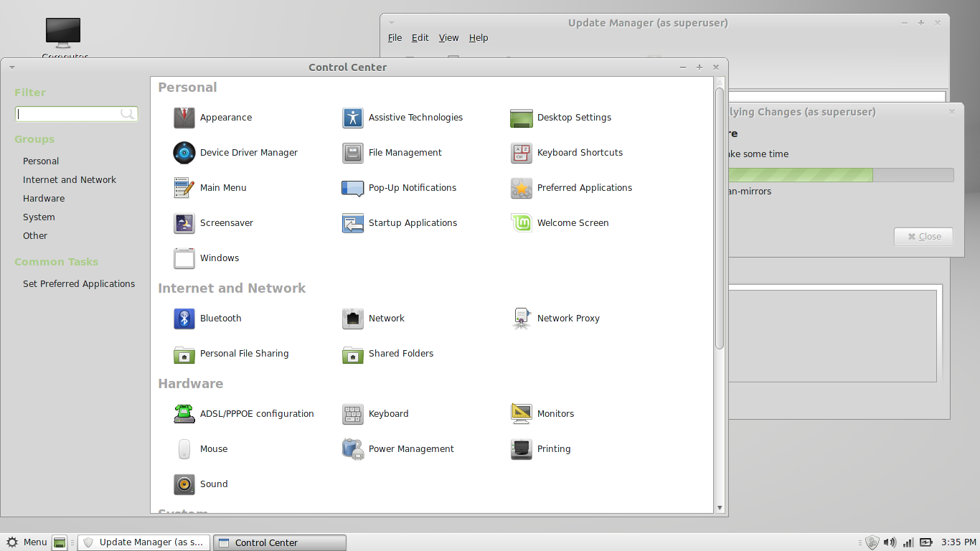Open the Mint Menu button
Viewport: 980px width, 551px height.
click(x=27, y=542)
